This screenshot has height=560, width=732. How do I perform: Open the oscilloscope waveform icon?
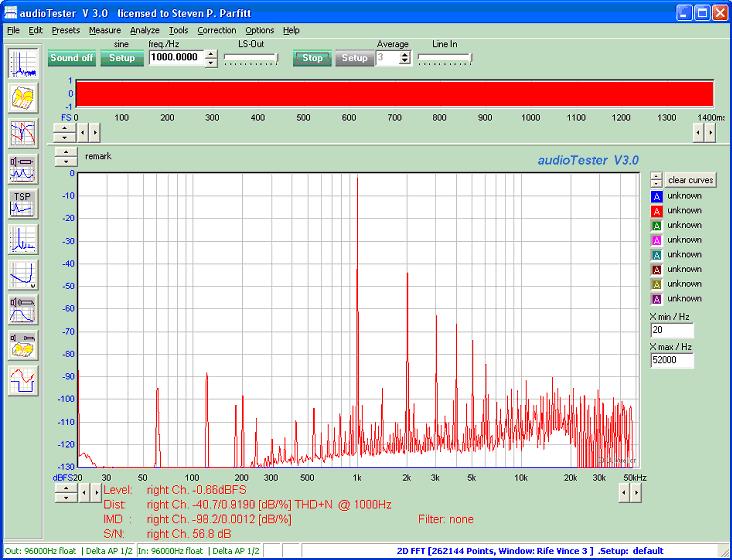pyautogui.click(x=23, y=380)
